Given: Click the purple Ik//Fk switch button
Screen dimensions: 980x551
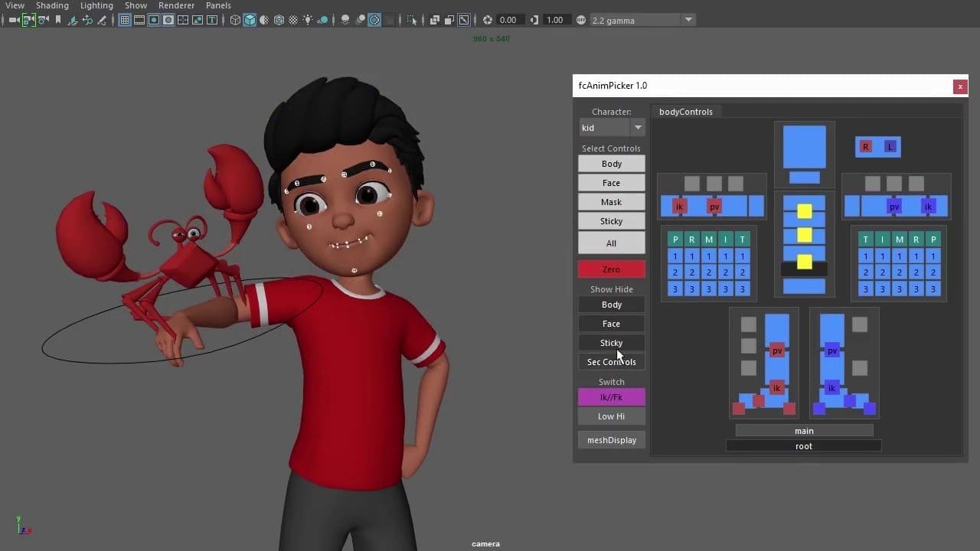Looking at the screenshot, I should tap(611, 397).
